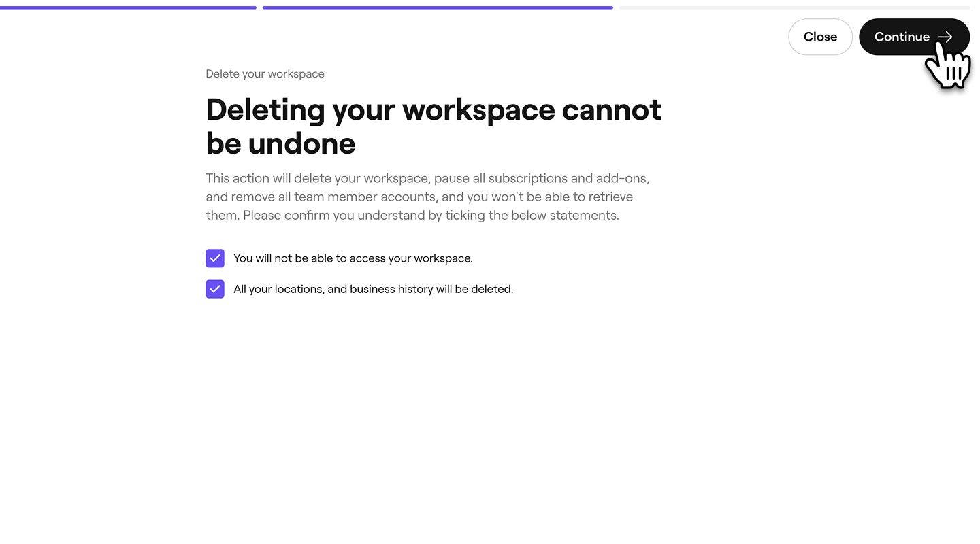Viewport: 980px width, 544px height.
Task: Click the first completed progress bar segment
Action: click(x=128, y=7)
